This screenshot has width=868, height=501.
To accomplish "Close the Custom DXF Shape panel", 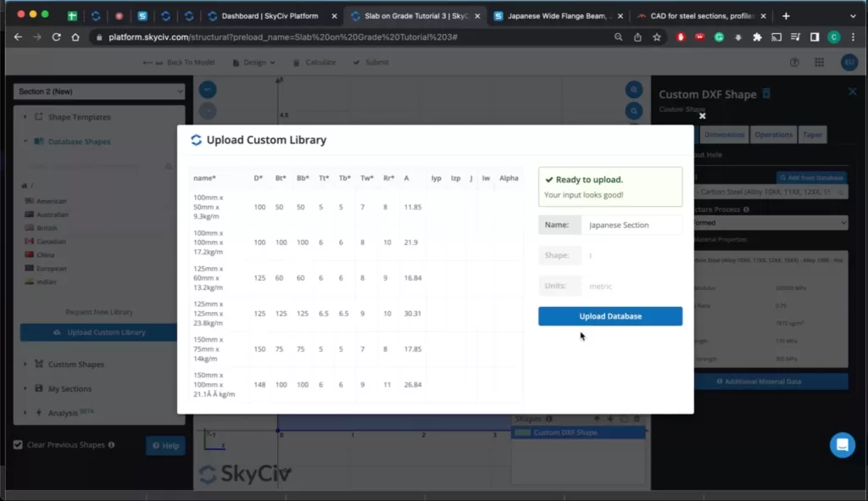I will pos(853,91).
